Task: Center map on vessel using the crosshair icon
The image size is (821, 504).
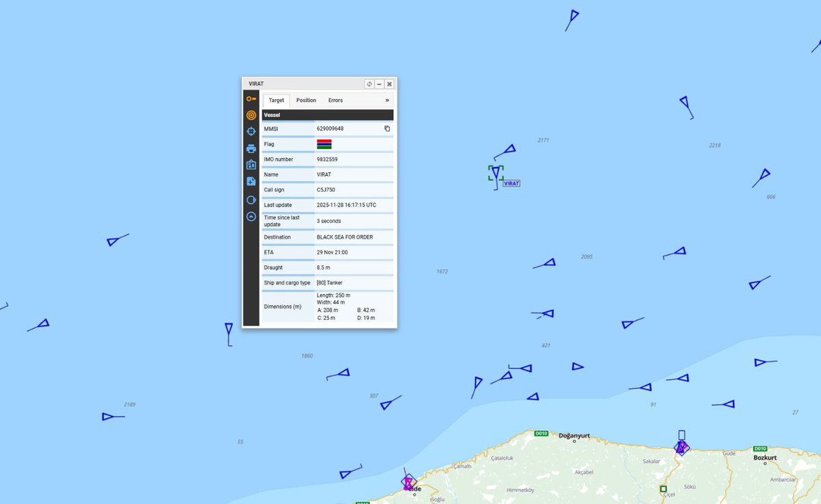Action: click(251, 131)
